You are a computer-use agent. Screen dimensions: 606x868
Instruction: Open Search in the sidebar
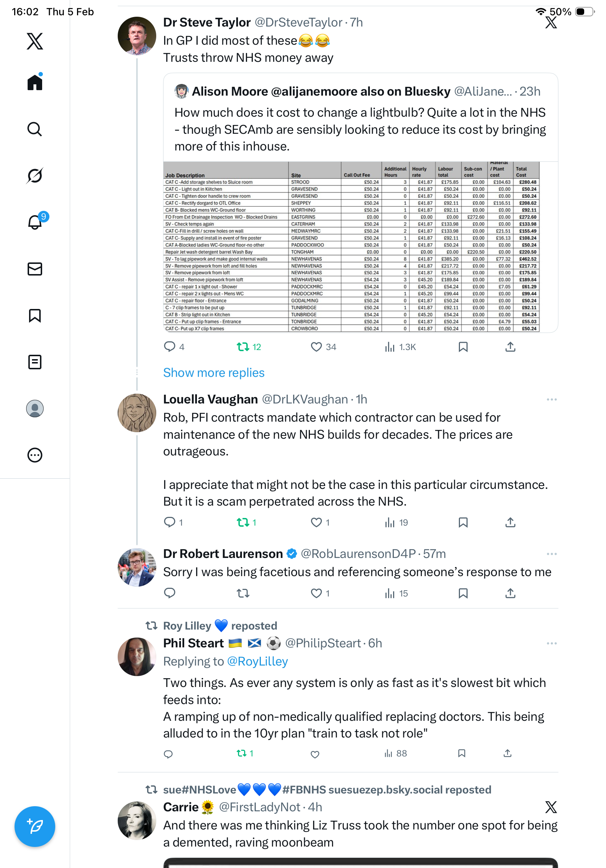click(35, 129)
